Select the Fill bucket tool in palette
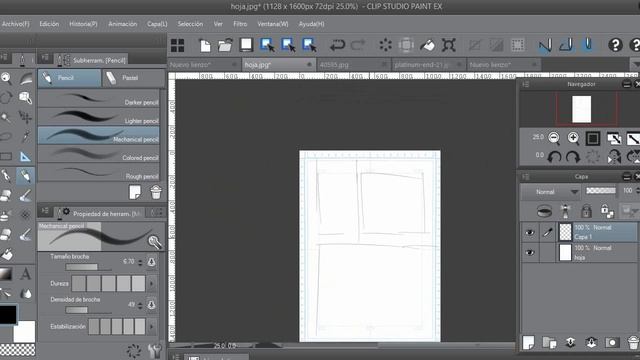This screenshot has height=360, width=640. 6,254
